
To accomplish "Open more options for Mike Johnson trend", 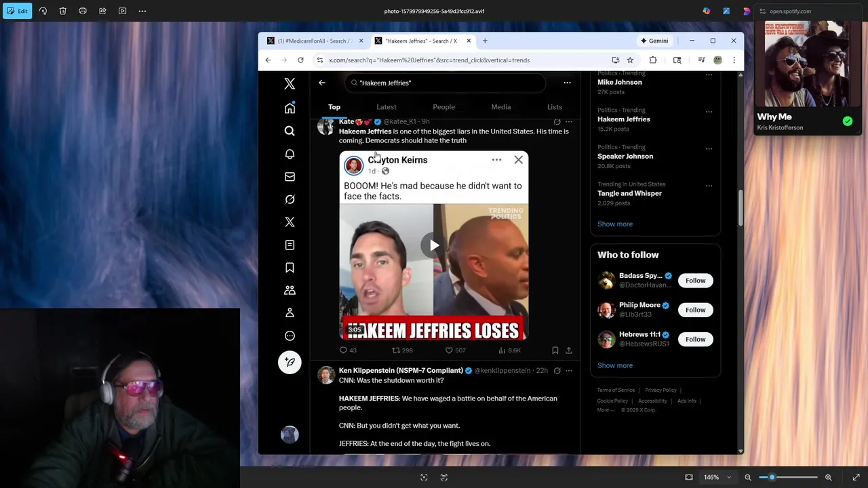I will [x=709, y=75].
